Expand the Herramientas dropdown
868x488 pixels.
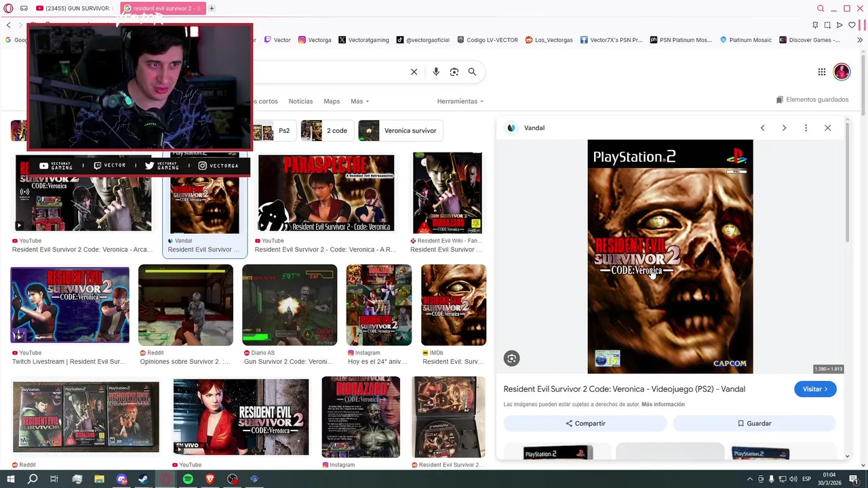tap(460, 101)
